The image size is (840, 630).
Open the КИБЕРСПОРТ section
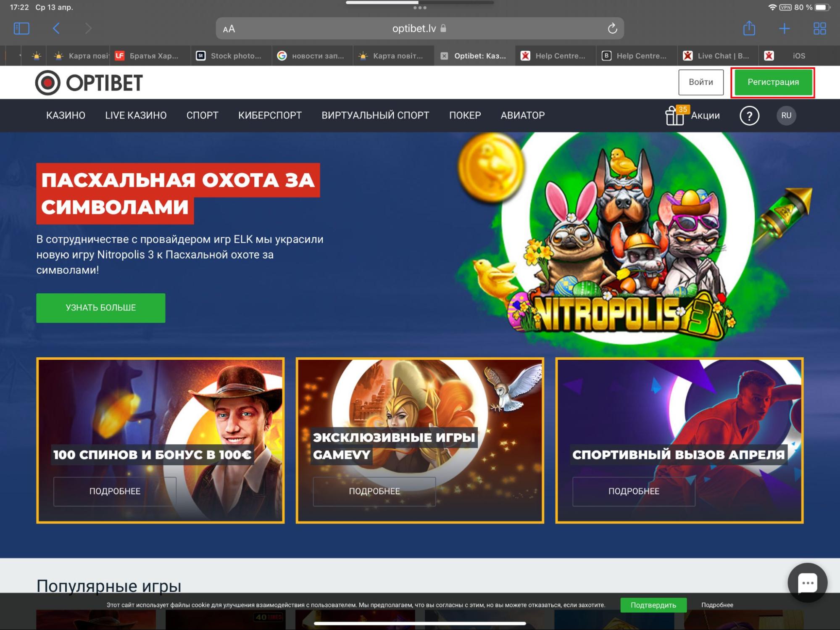270,116
